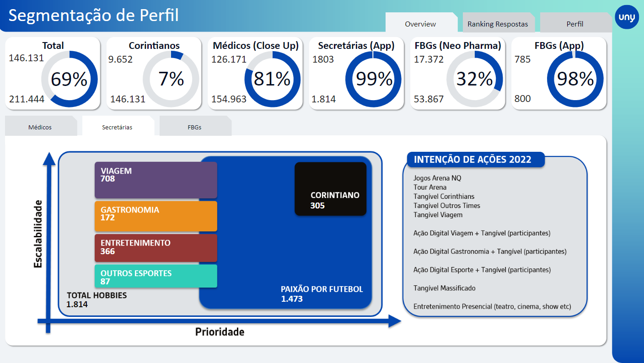This screenshot has height=363, width=644.
Task: Switch to the FBGs segment tab
Action: click(x=194, y=127)
